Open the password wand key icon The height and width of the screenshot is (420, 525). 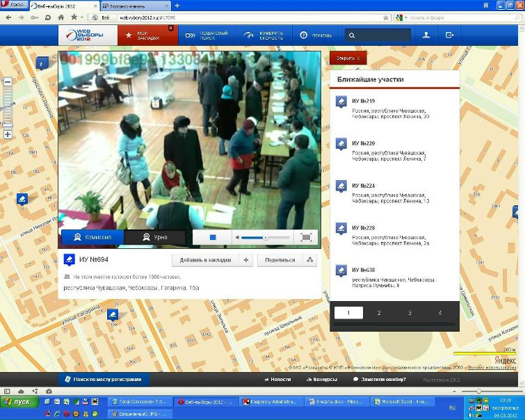[34, 18]
